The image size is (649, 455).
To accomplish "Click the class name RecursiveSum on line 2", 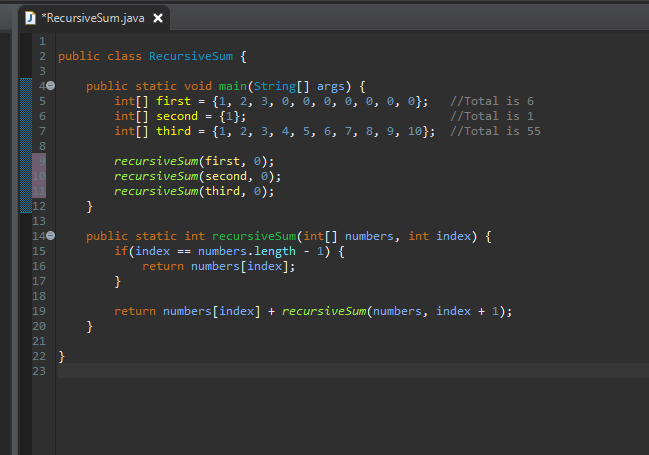I will pos(191,56).
